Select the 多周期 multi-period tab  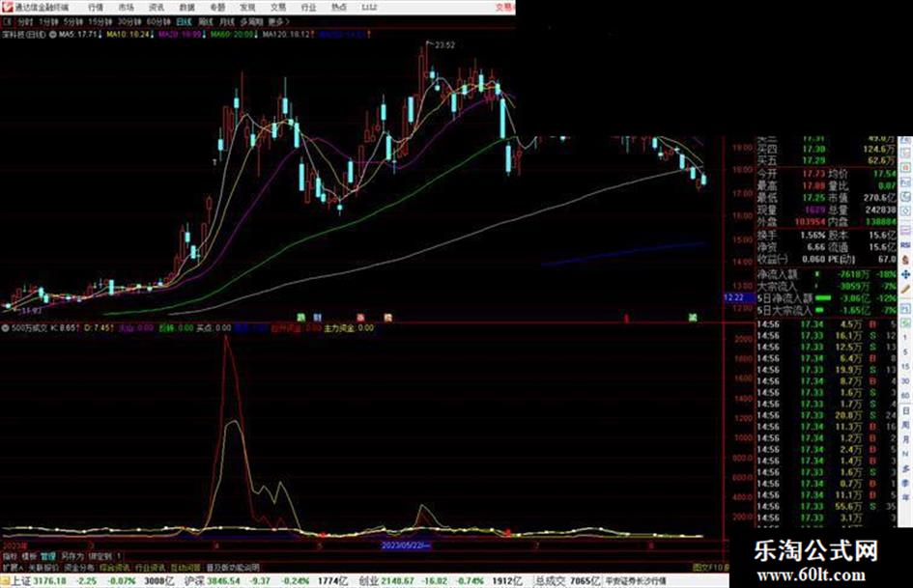tap(251, 21)
